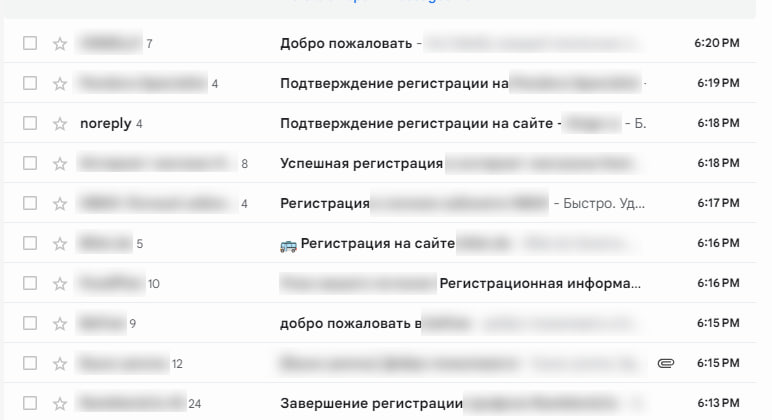This screenshot has height=420, width=772.
Task: Star the noreply email
Action: tap(60, 123)
